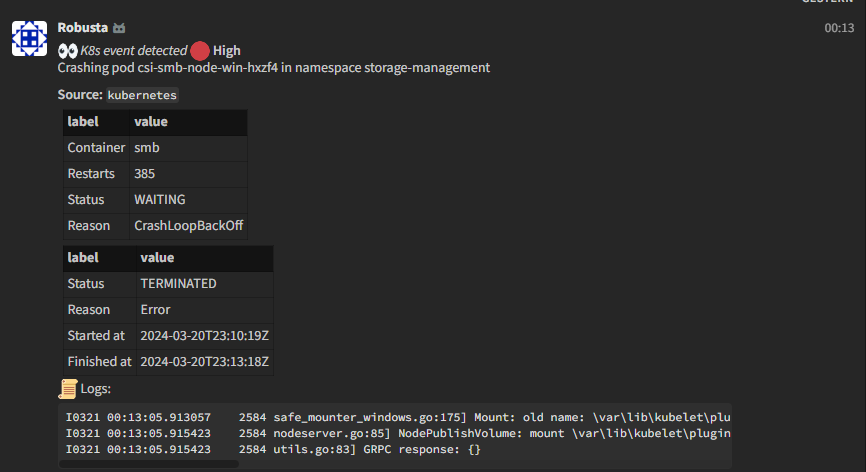Click the Robusta sender name

(83, 28)
